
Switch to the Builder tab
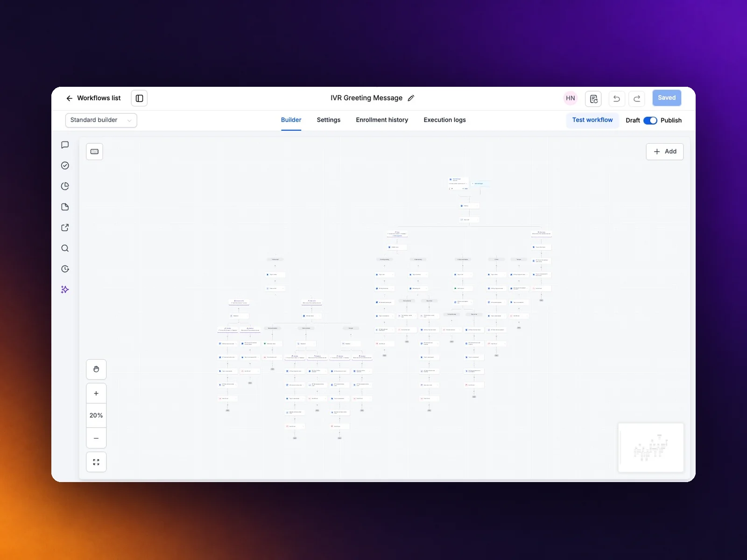tap(291, 120)
